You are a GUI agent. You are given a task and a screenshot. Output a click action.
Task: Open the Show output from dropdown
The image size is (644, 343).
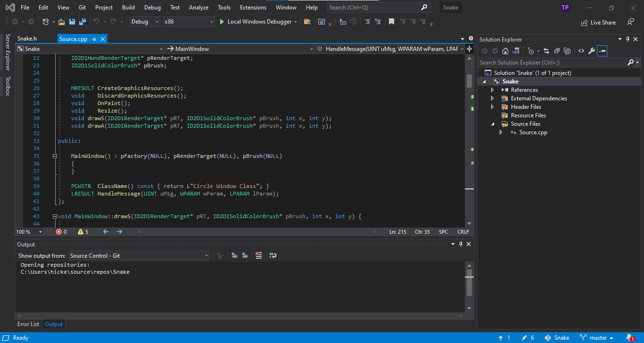click(x=139, y=255)
